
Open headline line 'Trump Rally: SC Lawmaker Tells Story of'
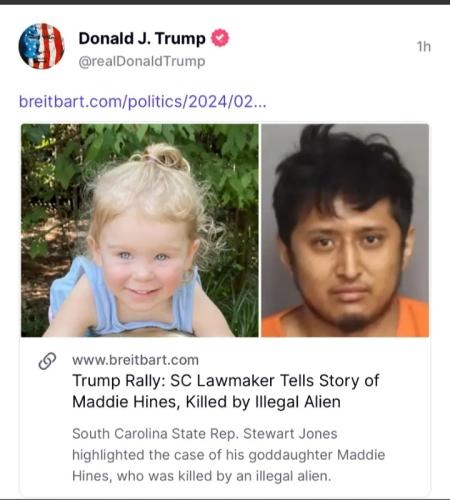(226, 381)
